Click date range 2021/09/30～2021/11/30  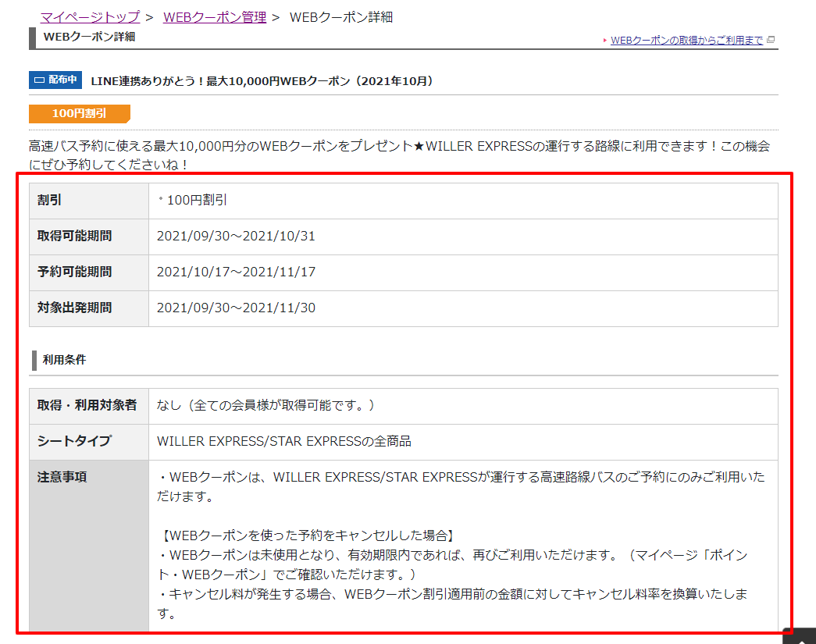click(237, 308)
